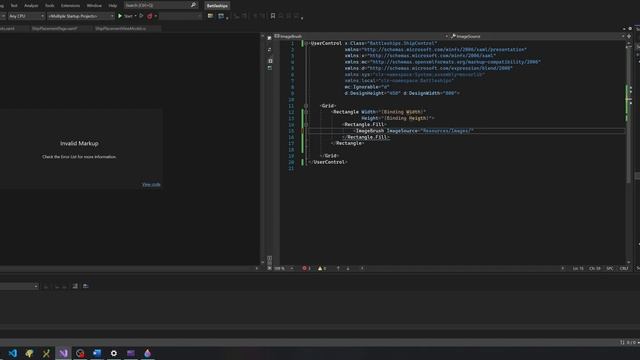640x360 pixels.
Task: Open the Tools menu
Action: [49, 6]
